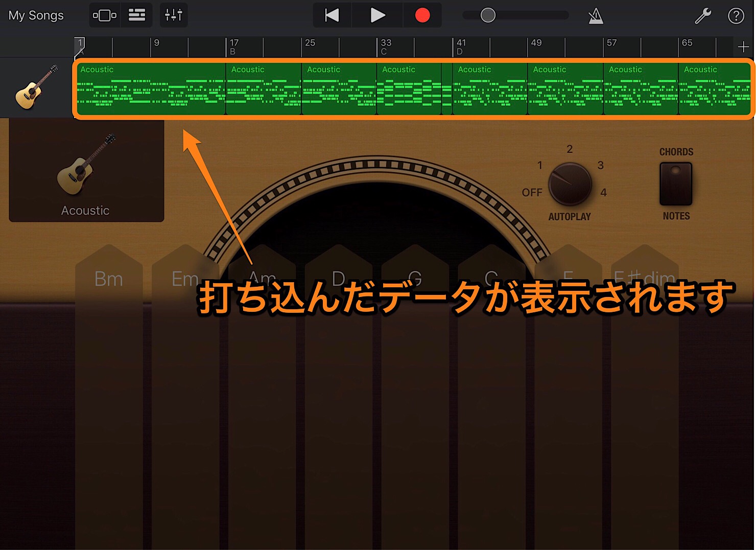Viewport: 756px width, 550px height.
Task: Play the F#dim chord strip
Action: [645, 397]
